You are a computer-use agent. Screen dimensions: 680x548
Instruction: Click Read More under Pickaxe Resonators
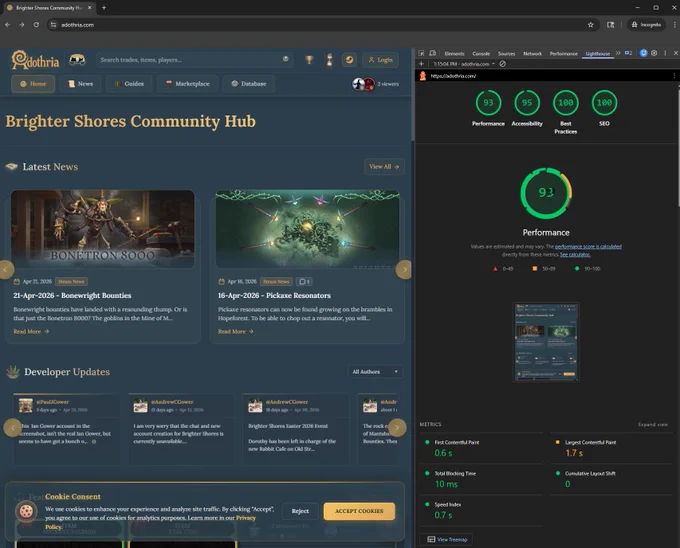click(235, 331)
